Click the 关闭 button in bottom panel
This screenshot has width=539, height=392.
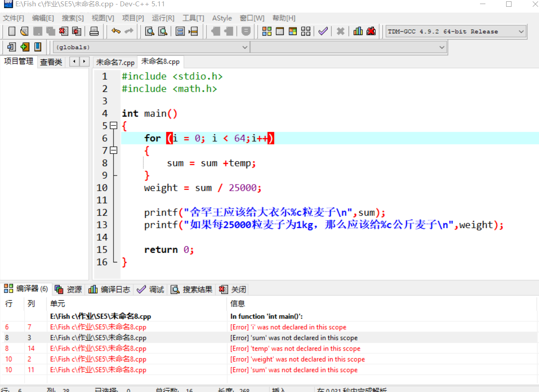[233, 290]
